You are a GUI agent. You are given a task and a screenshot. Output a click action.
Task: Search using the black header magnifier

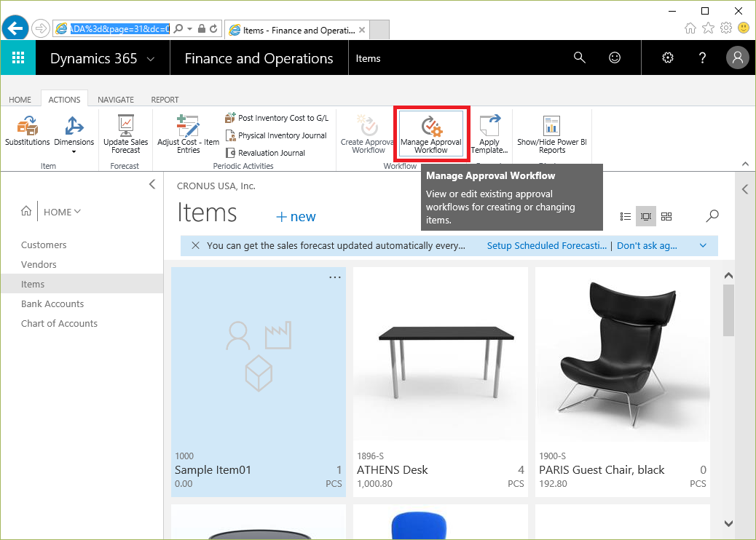point(580,57)
